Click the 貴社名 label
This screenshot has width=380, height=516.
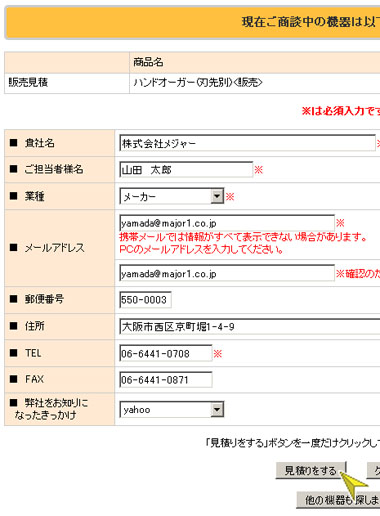point(39,143)
